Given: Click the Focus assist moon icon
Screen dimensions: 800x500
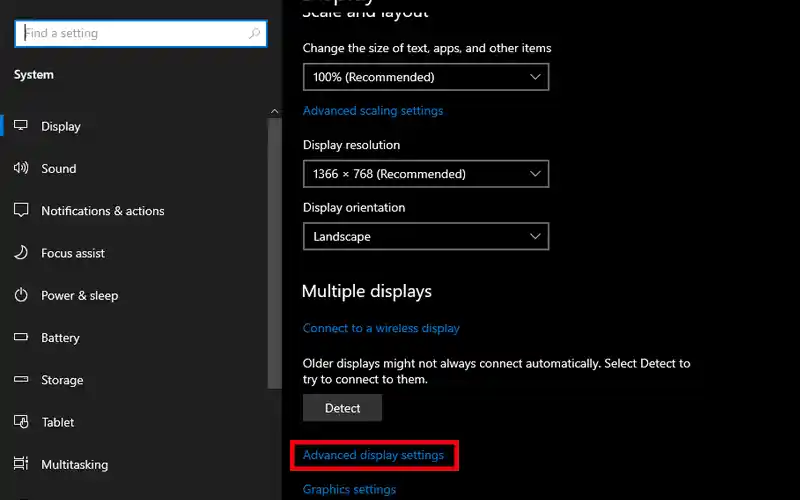Looking at the screenshot, I should [x=21, y=253].
